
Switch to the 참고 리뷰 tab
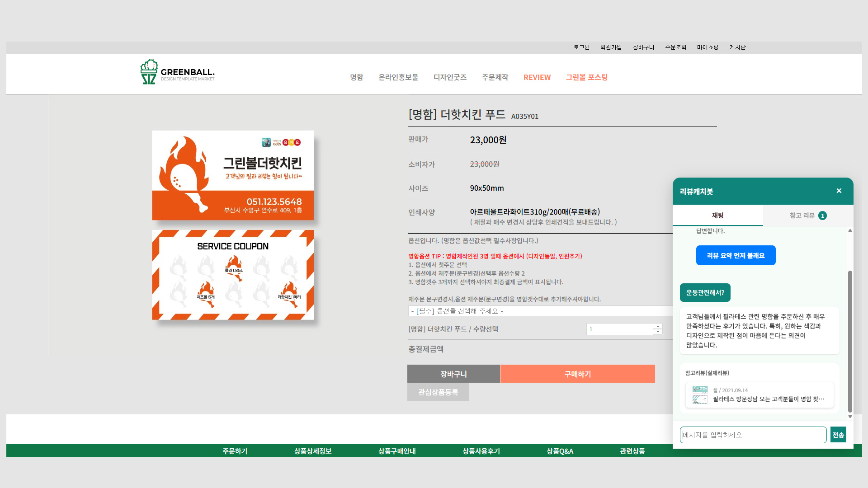coord(808,216)
